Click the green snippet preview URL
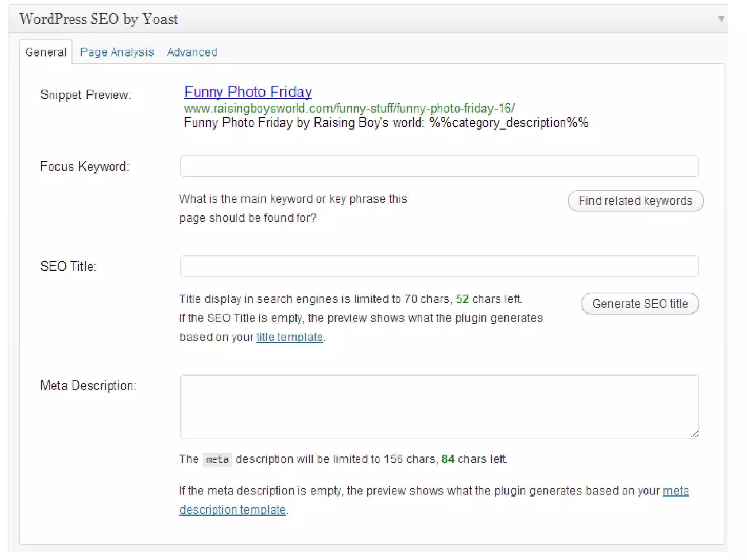The width and height of the screenshot is (747, 560). (349, 108)
